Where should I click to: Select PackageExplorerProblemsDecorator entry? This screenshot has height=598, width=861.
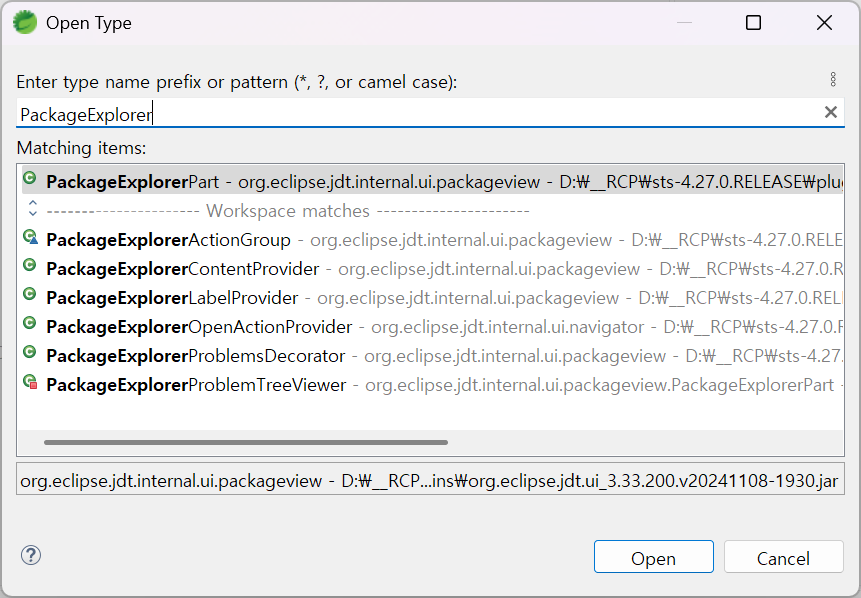[x=433, y=356]
